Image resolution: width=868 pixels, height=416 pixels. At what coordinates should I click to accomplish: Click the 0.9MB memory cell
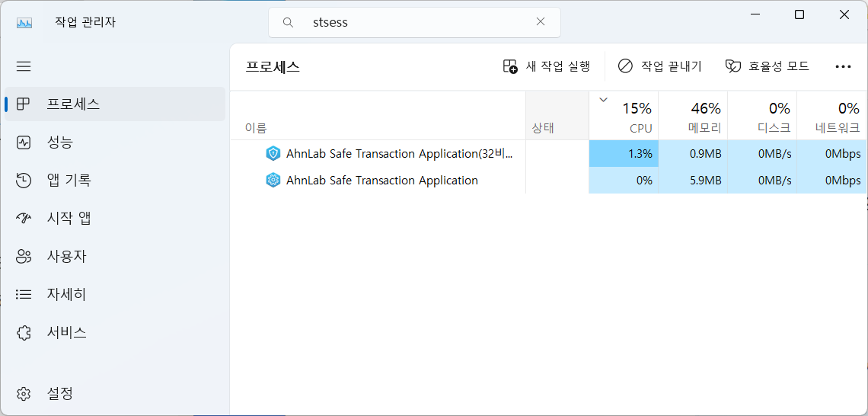coord(693,153)
